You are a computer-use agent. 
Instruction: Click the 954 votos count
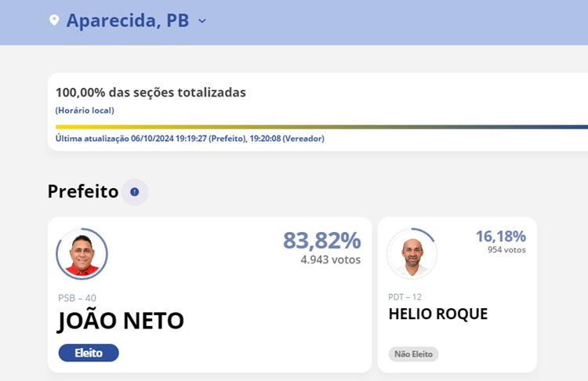(x=503, y=250)
